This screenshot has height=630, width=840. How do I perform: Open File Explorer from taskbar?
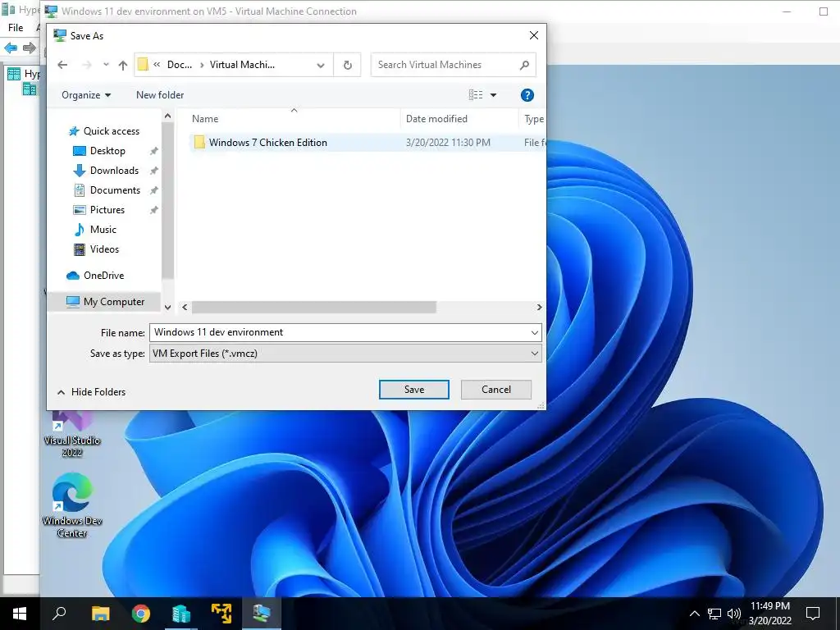(x=100, y=614)
